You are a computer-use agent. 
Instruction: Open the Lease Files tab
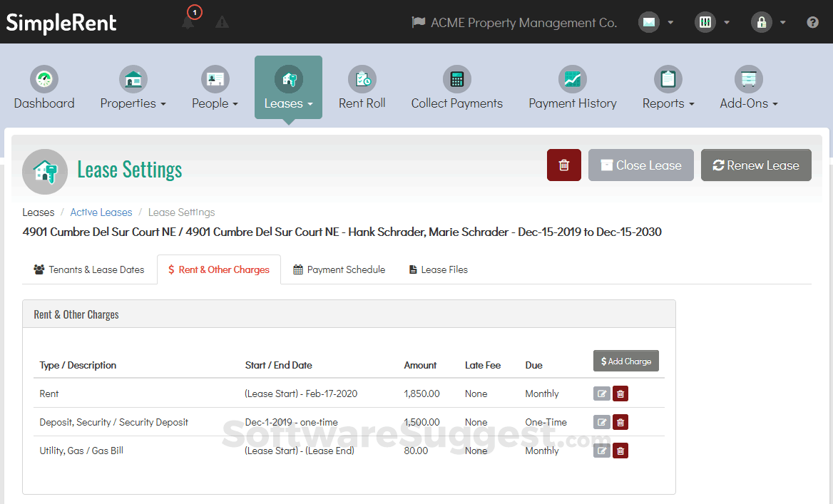[438, 269]
